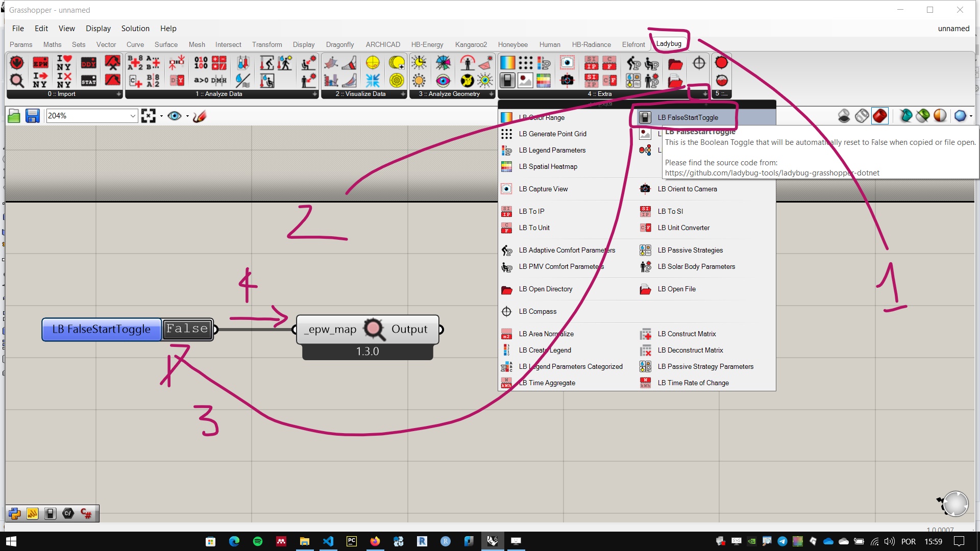Image resolution: width=980 pixels, height=551 pixels.
Task: Click the LB Capture View ribbon icon
Action: coord(567,63)
